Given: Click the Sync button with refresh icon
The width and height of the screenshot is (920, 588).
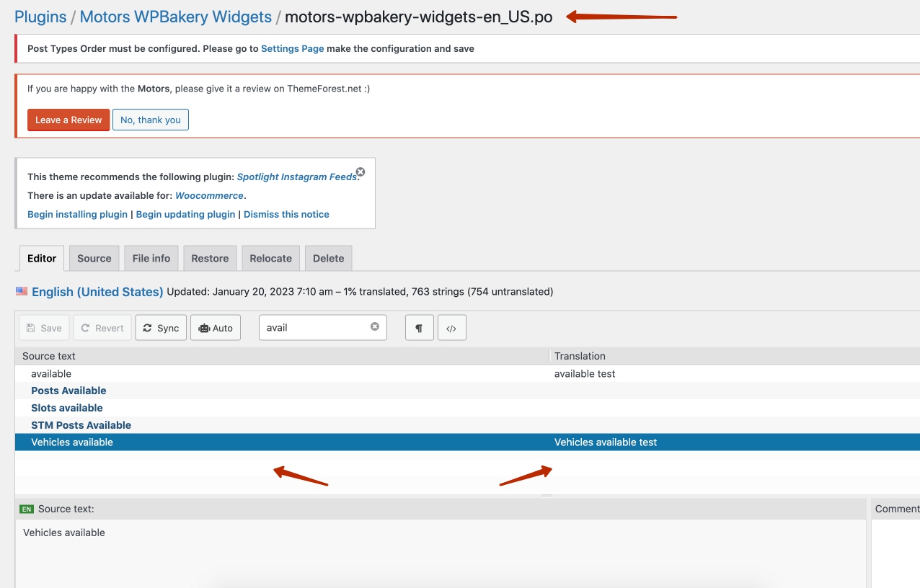Looking at the screenshot, I should 161,328.
